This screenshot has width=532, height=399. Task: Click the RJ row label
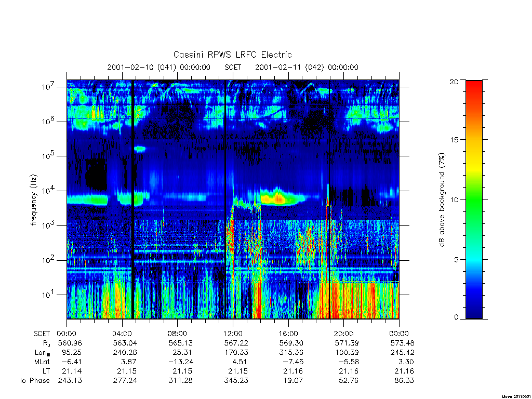pos(46,343)
